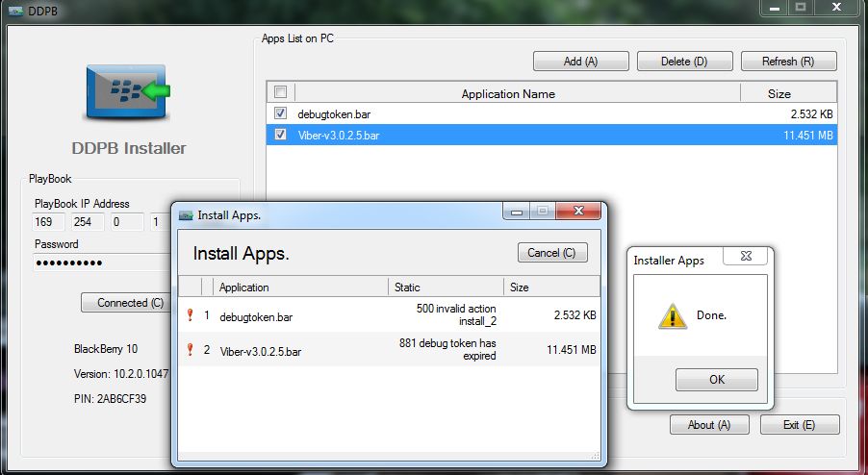Select debugtoken.bar row in Apps List
The image size is (868, 475).
(551, 113)
